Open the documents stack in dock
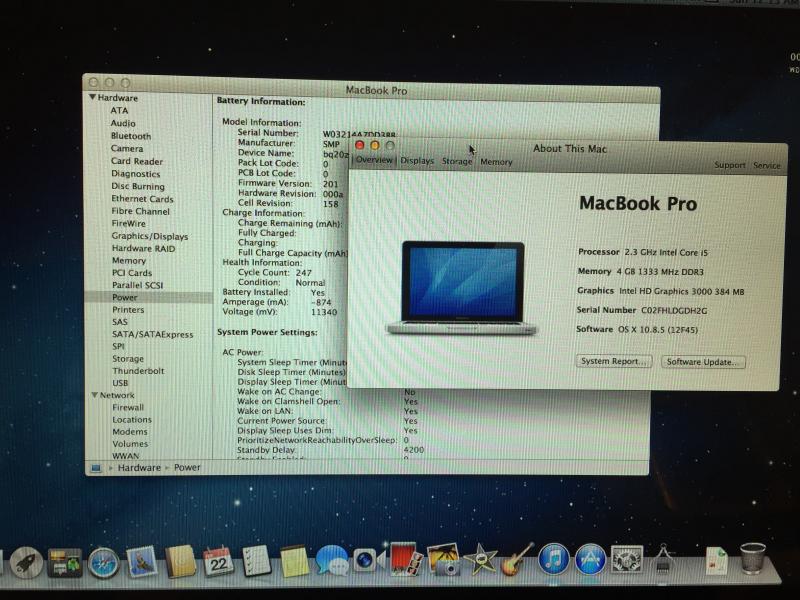This screenshot has width=800, height=600. tap(717, 560)
